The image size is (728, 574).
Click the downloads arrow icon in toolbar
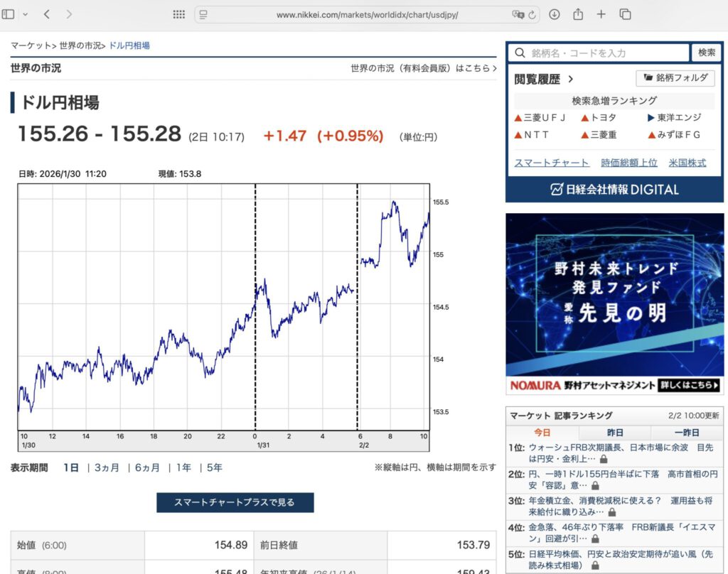[x=554, y=13]
